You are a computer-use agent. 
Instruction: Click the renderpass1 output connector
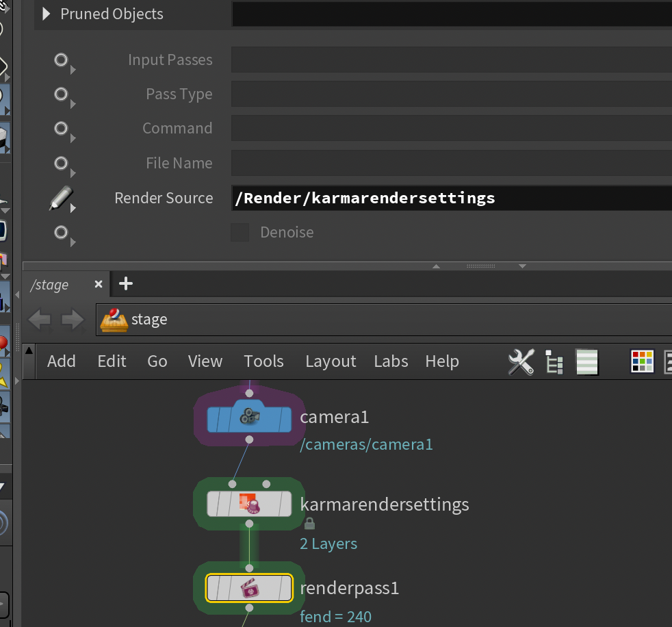(249, 608)
